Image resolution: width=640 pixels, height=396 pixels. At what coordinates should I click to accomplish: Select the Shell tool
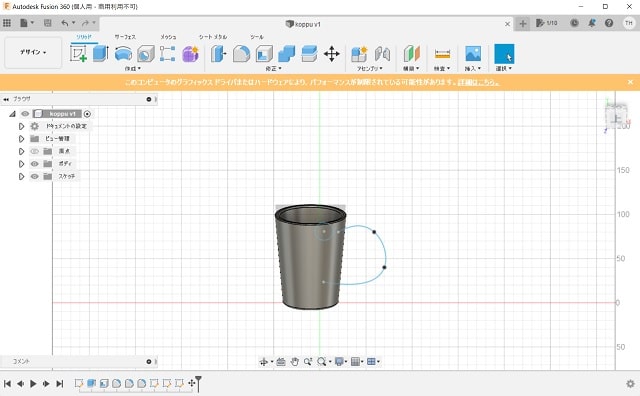pos(264,53)
